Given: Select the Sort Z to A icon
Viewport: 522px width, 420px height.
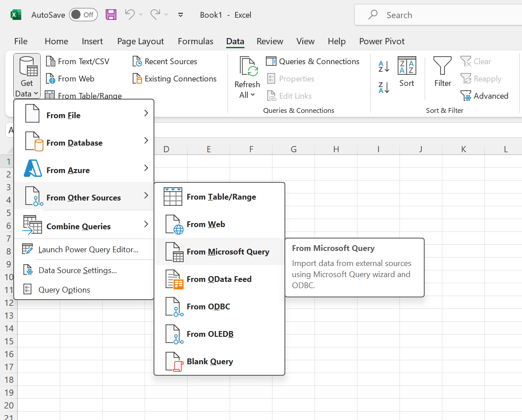Looking at the screenshot, I should coord(384,88).
